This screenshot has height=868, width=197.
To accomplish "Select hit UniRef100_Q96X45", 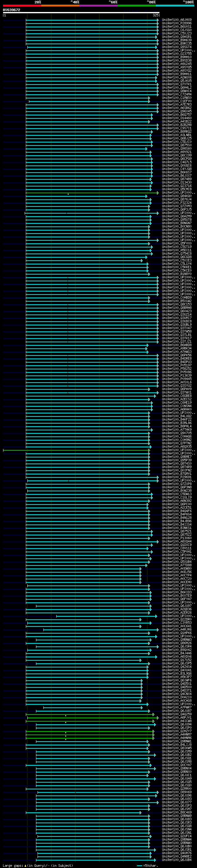I will coord(177,111).
